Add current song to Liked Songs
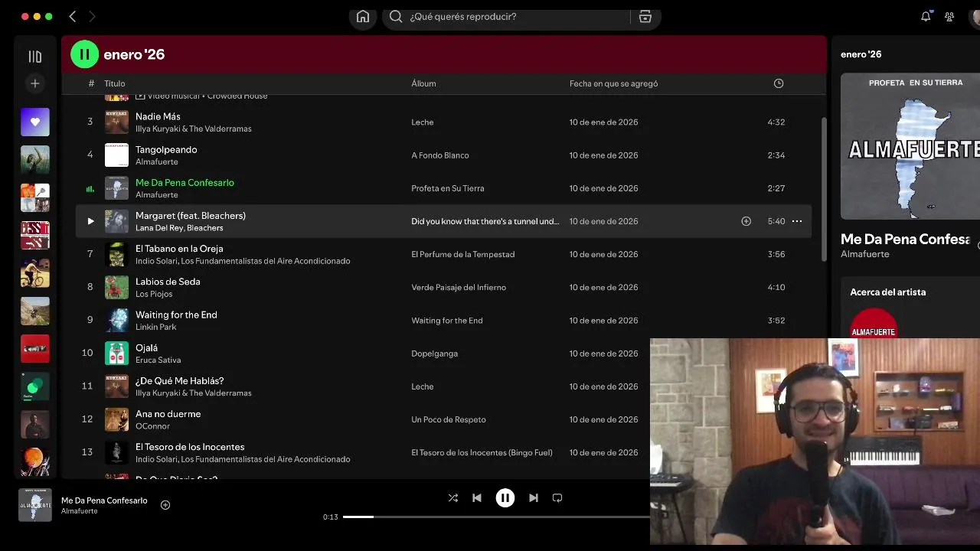Screen dimensions: 980x551 (165, 505)
